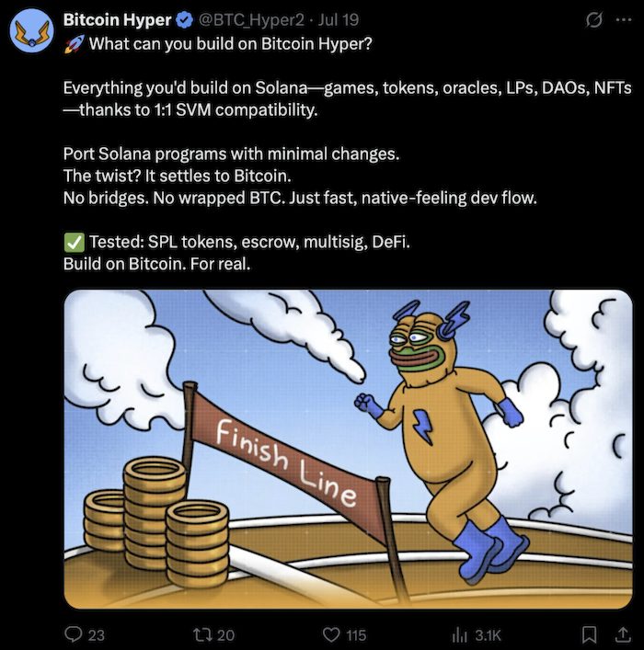Click the repost arrows icon
Image resolution: width=644 pixels, height=650 pixels.
click(x=202, y=634)
